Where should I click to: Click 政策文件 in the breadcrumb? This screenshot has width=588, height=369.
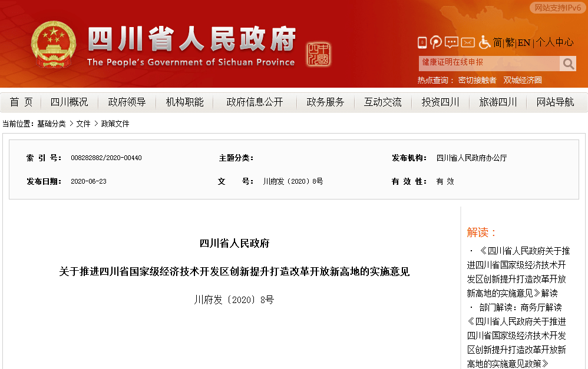[115, 124]
